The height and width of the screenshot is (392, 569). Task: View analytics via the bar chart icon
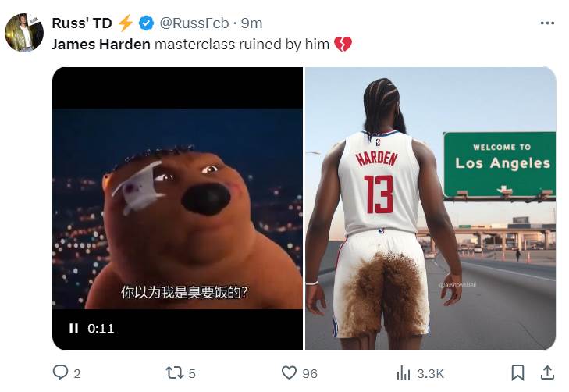click(404, 372)
